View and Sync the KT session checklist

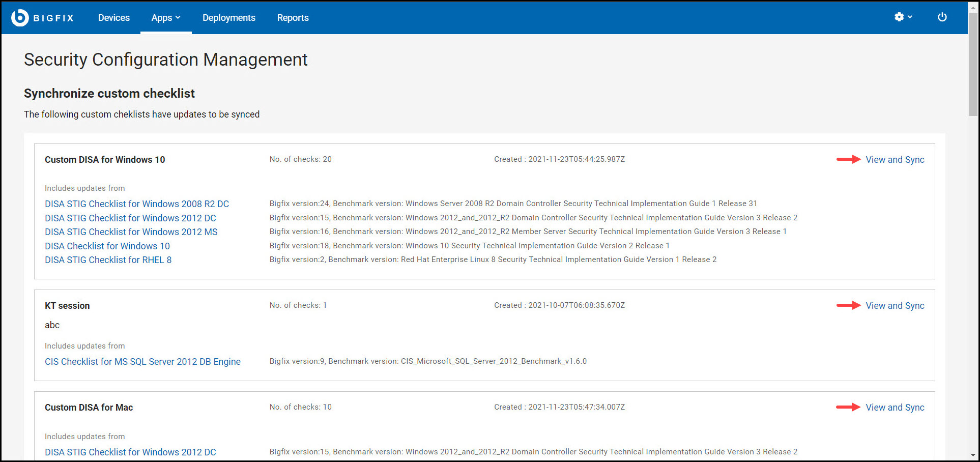(895, 305)
